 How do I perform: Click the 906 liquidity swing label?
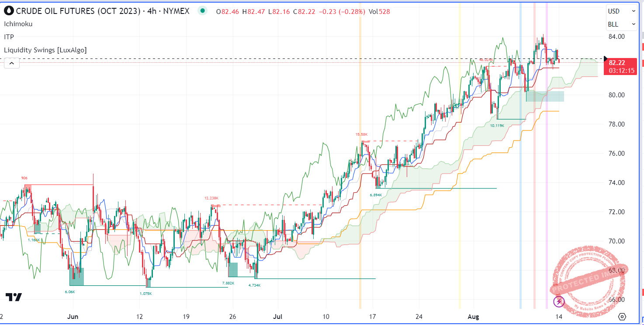coord(24,178)
